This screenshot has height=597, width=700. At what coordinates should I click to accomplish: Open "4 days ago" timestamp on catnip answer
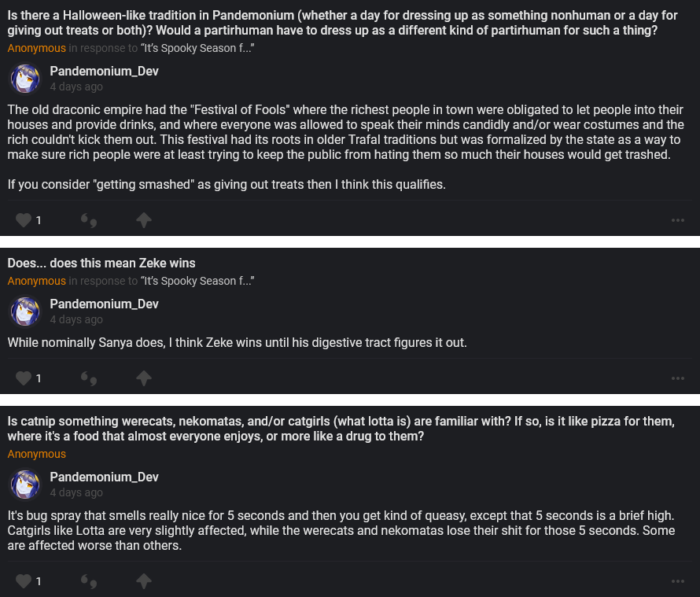[76, 492]
